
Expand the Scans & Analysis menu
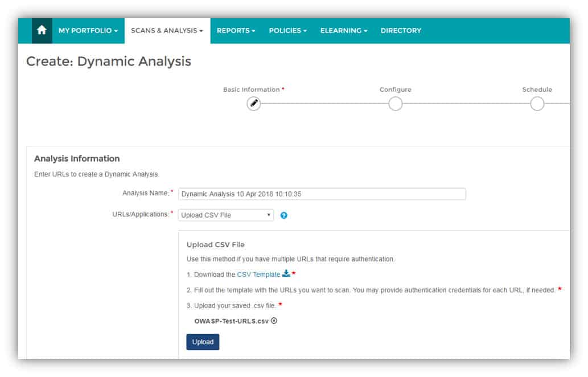[167, 30]
